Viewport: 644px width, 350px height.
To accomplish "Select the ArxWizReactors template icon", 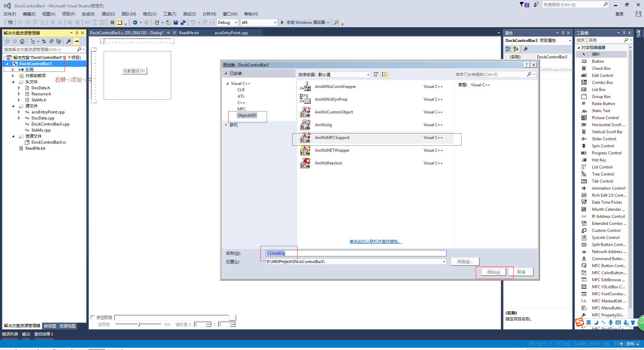I will [305, 163].
